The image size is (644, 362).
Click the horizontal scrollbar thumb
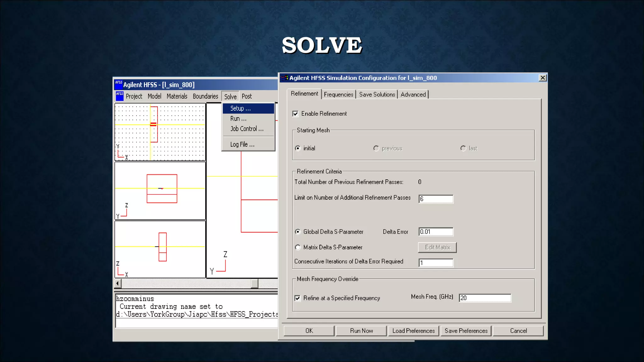click(255, 283)
